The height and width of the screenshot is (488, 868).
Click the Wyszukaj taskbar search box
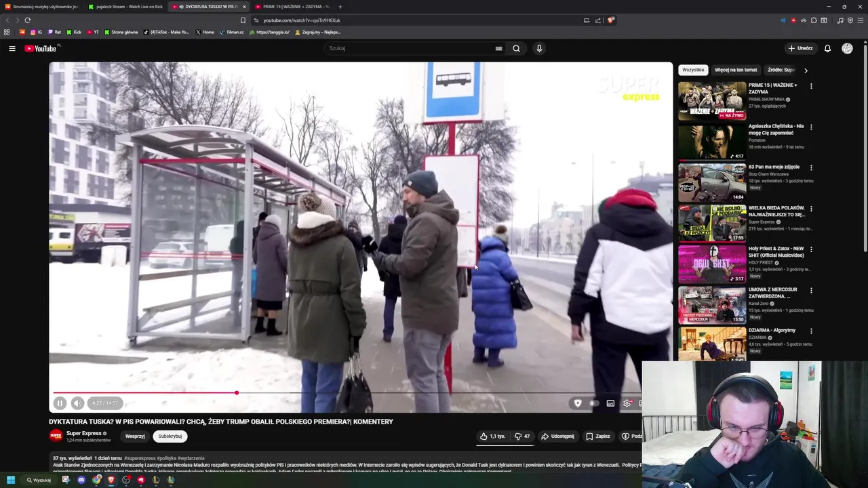39,480
